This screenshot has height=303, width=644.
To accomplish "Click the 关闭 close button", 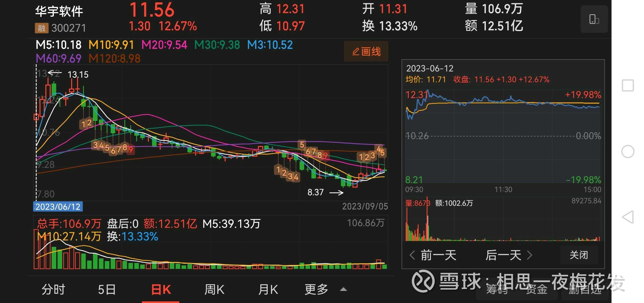I will coord(579,255).
